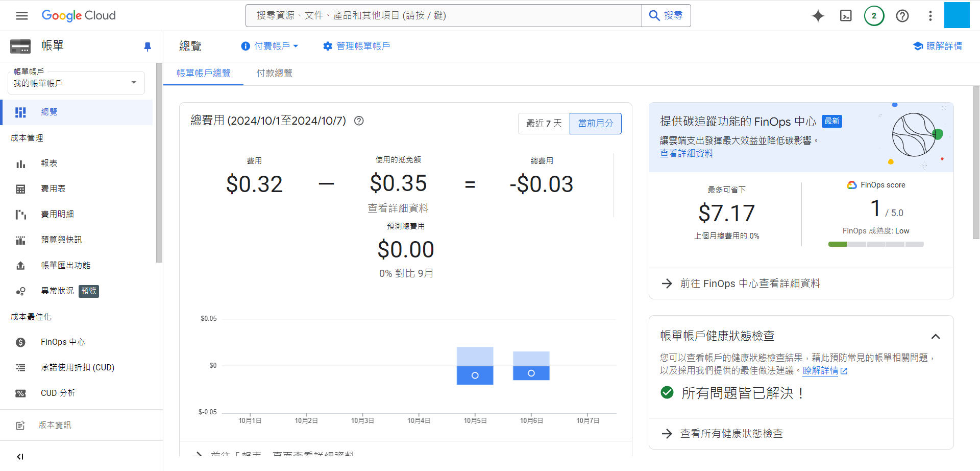This screenshot has height=471, width=980.
Task: Collapse the sidebar with arrow icon
Action: pyautogui.click(x=20, y=457)
